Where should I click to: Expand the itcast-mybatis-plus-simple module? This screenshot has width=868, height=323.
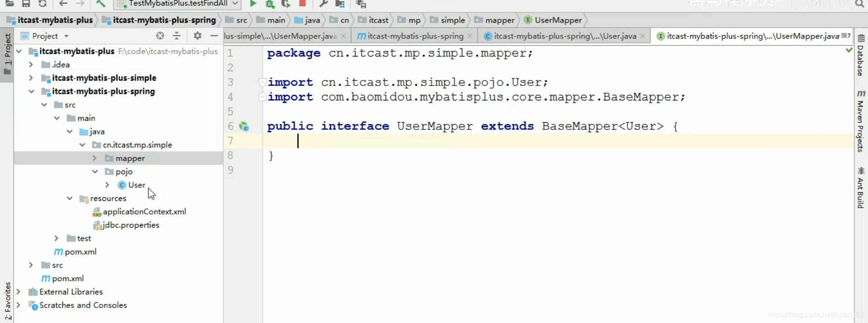click(x=31, y=78)
